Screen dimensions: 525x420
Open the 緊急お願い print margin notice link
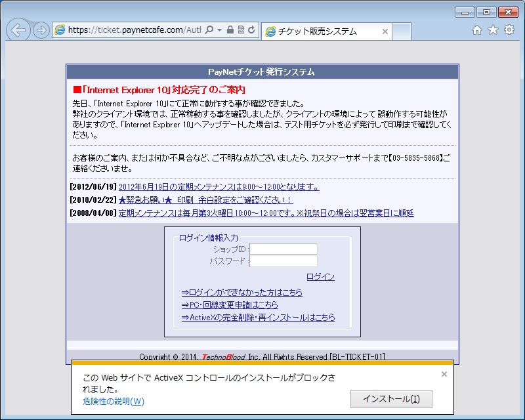[x=205, y=200]
